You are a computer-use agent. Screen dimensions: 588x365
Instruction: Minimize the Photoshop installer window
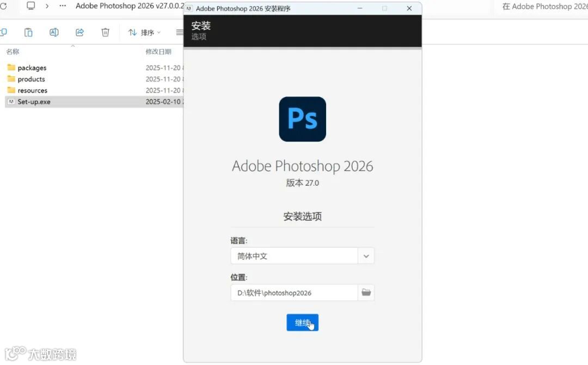[360, 8]
